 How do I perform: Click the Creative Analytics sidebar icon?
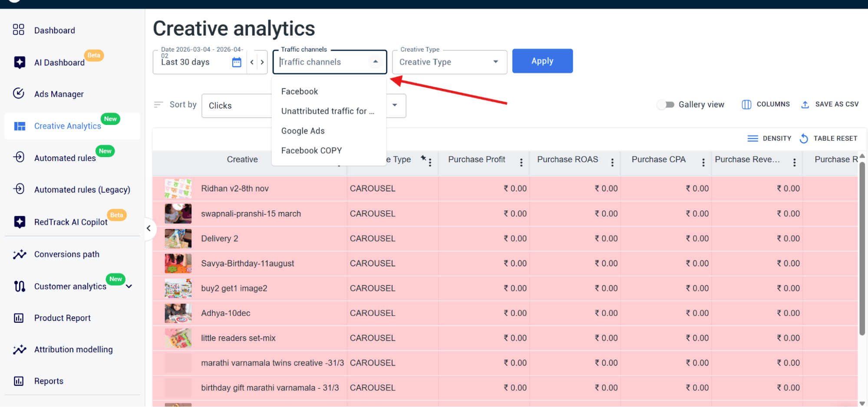click(x=20, y=126)
